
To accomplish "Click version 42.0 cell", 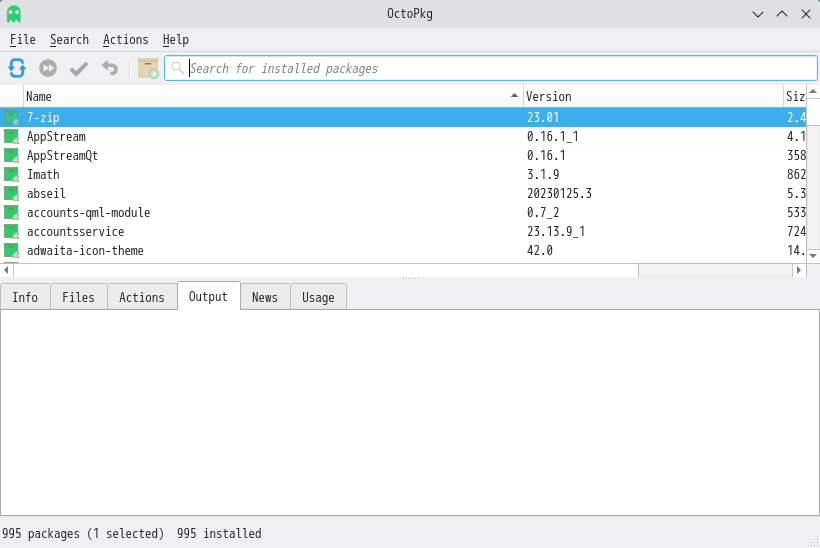I will (x=540, y=250).
